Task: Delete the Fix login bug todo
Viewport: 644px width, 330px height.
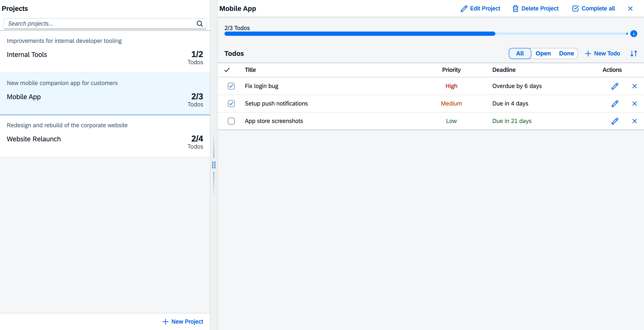Action: 634,86
